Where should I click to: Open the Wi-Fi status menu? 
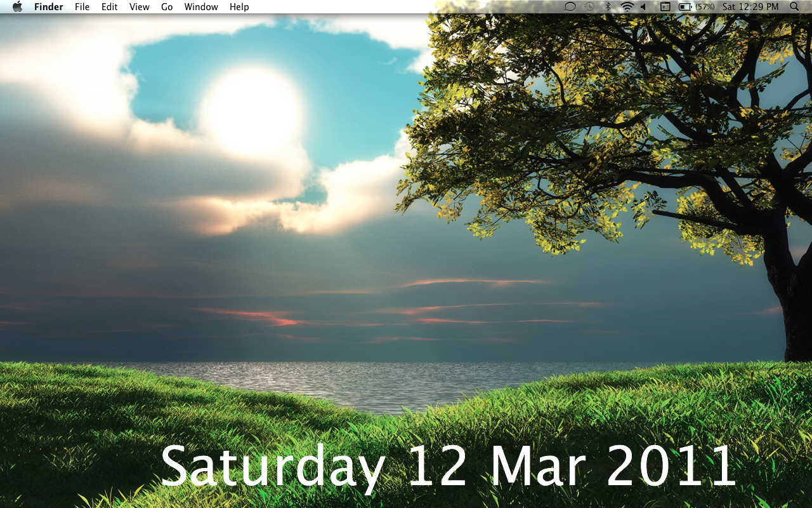click(627, 6)
